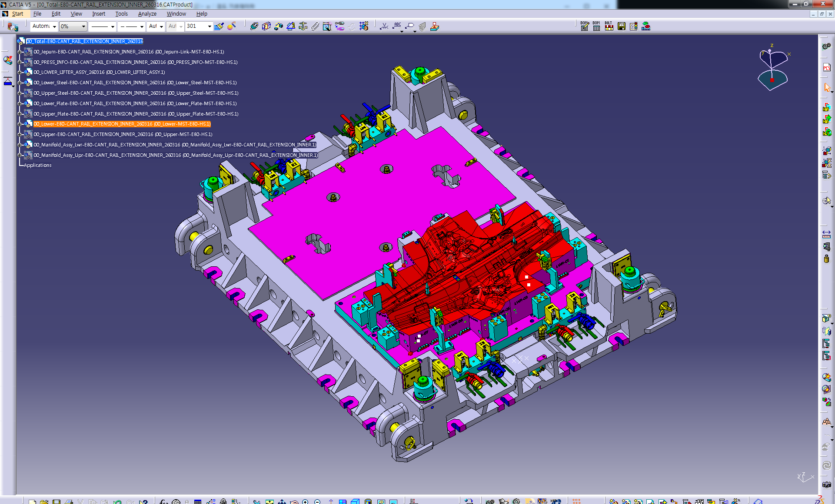The image size is (835, 504).
Task: Select the 00_Upper-E80-CANT_RAIL tree item
Action: coord(123,134)
